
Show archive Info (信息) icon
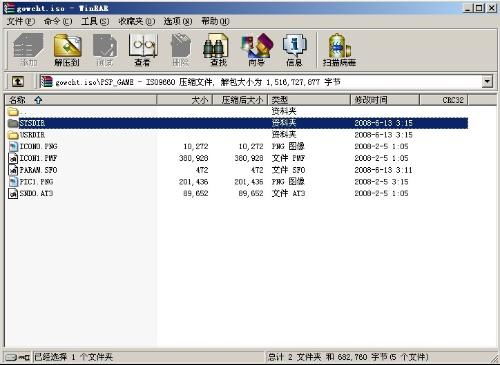294,49
